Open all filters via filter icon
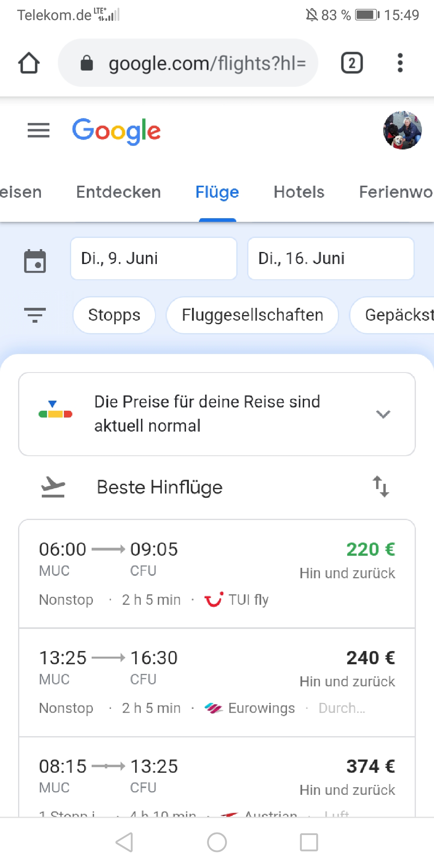434x868 pixels. pyautogui.click(x=35, y=315)
